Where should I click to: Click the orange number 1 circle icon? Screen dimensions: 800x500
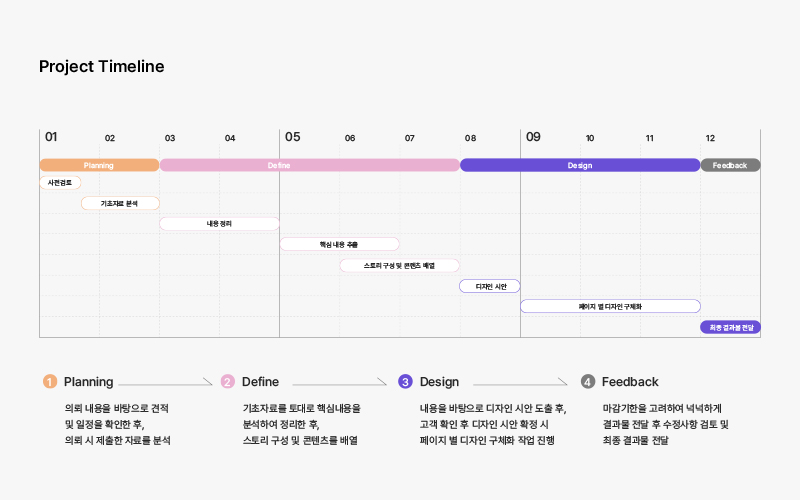click(x=49, y=382)
